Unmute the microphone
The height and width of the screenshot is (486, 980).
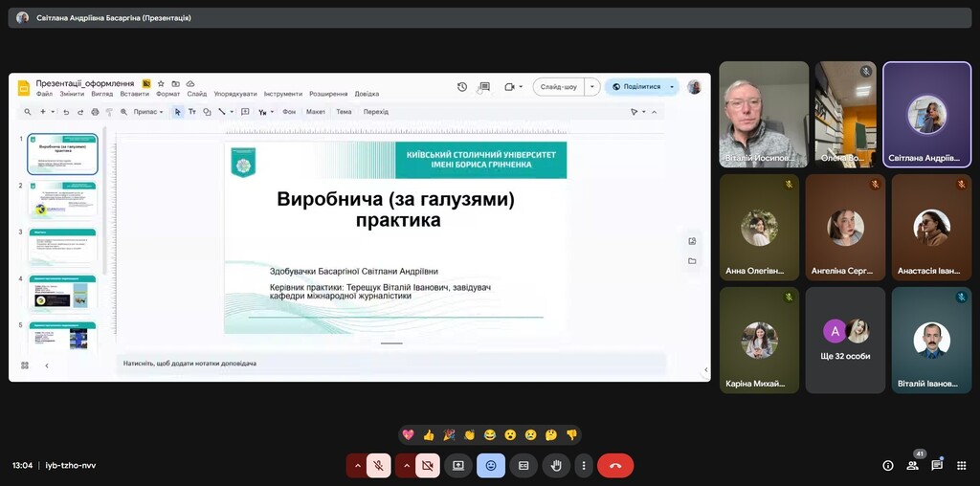(x=379, y=466)
